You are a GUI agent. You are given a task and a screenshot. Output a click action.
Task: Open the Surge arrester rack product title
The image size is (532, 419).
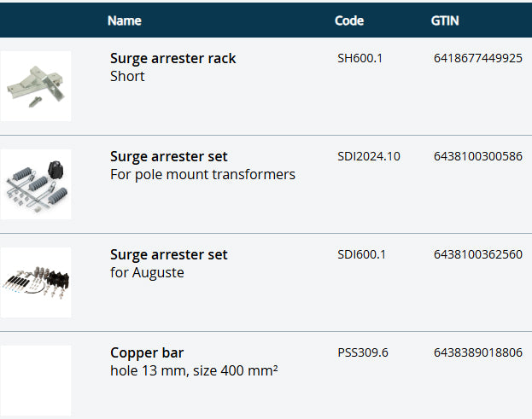(x=172, y=58)
